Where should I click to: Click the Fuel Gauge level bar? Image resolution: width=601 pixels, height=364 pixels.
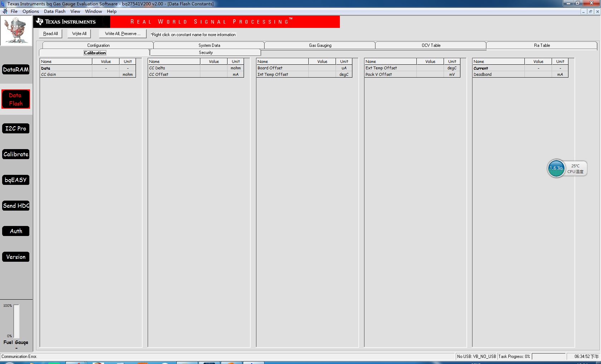16,321
